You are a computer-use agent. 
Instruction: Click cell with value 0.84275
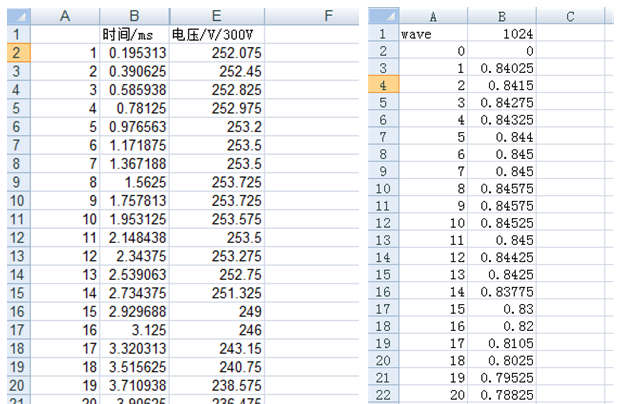point(502,102)
